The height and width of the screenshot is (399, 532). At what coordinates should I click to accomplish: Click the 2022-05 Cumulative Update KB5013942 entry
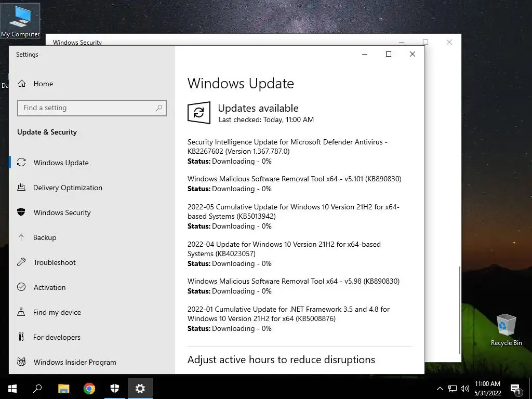(x=293, y=216)
